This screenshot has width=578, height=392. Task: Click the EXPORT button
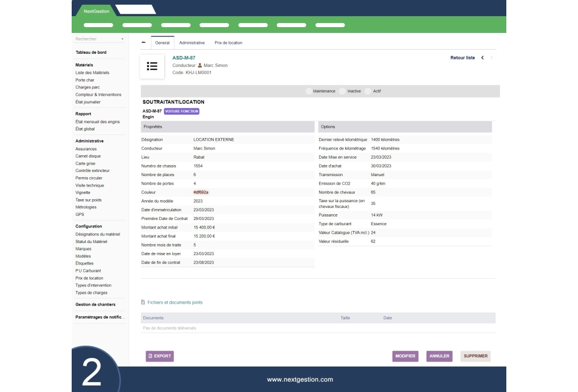160,356
